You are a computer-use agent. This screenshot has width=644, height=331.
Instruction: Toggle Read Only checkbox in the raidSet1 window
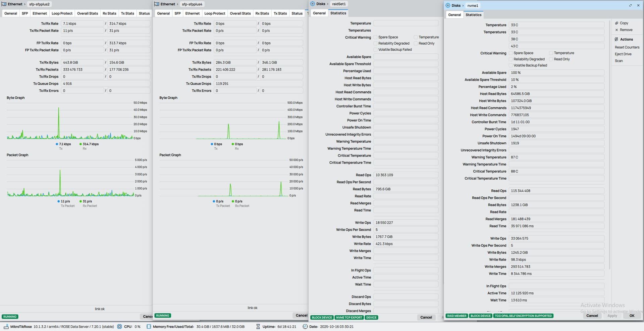[416, 43]
